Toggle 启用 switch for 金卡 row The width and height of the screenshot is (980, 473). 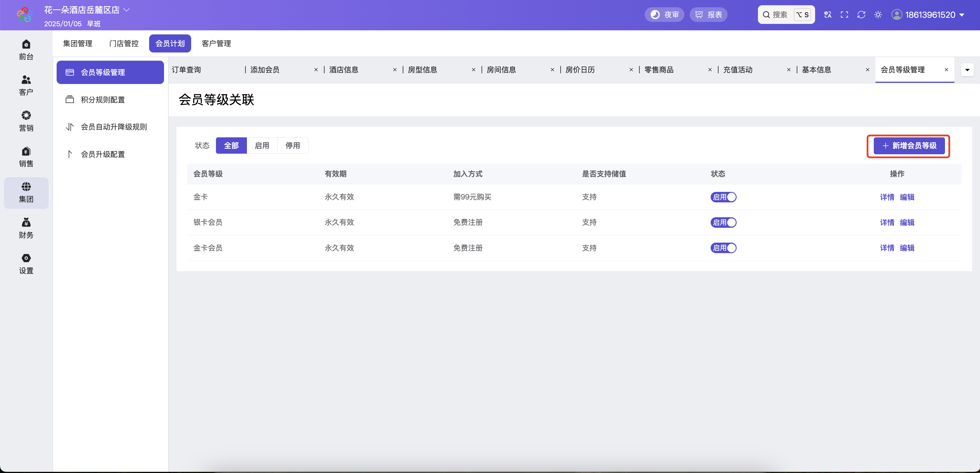tap(723, 197)
